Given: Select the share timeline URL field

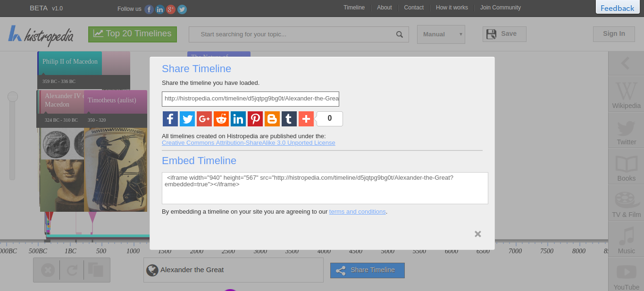Looking at the screenshot, I should pyautogui.click(x=251, y=99).
